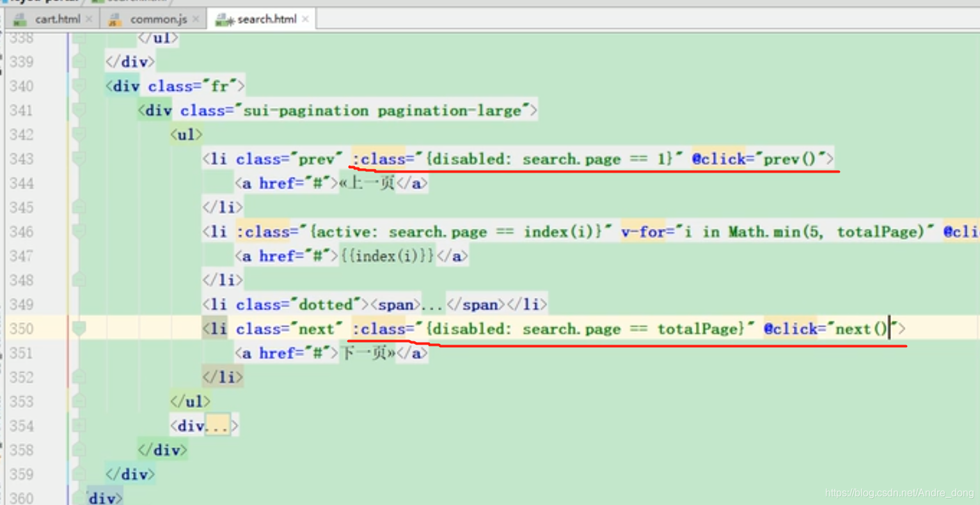Click the v-for attribute on line 346
The image size is (980, 505).
tap(778, 231)
